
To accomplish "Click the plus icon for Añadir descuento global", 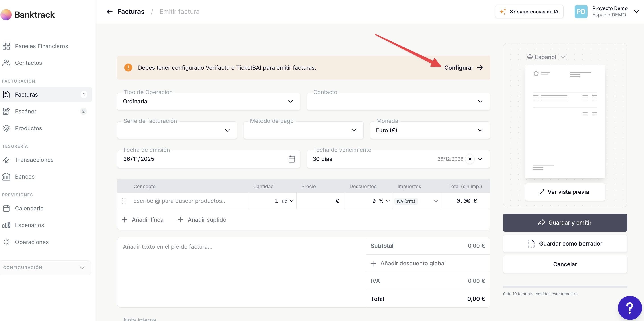I will pos(373,263).
